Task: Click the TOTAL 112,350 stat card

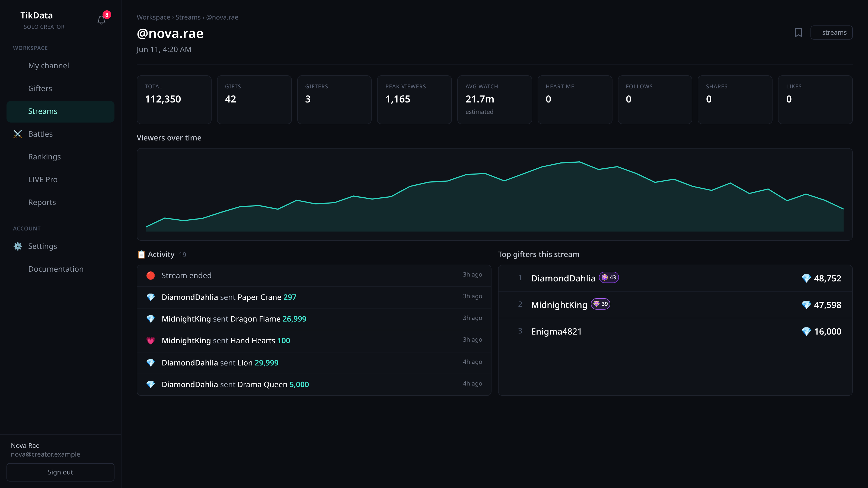Action: tap(174, 100)
